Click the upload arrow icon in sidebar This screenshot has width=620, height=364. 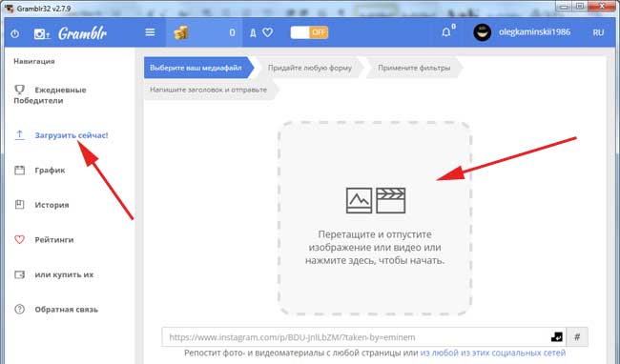pos(19,135)
